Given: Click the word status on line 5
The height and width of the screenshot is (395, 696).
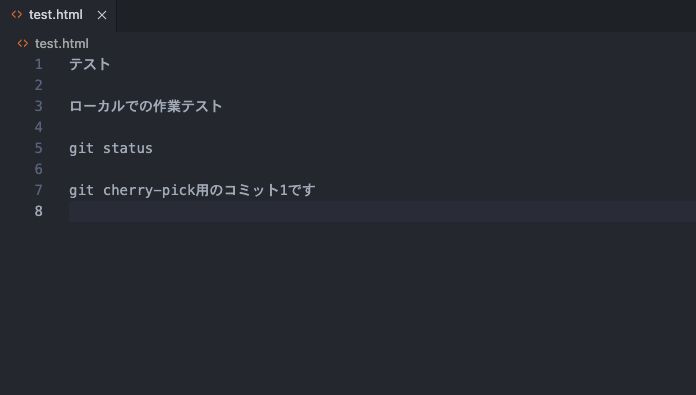Looking at the screenshot, I should (x=128, y=148).
